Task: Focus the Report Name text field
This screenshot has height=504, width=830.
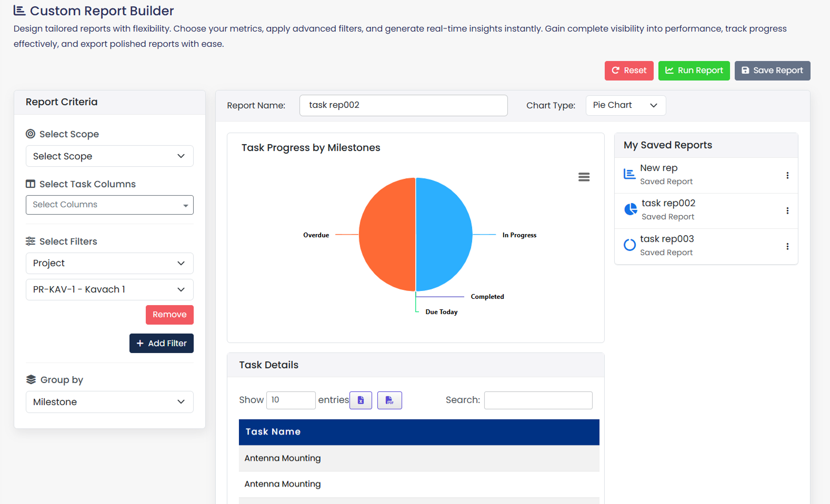Action: (403, 105)
